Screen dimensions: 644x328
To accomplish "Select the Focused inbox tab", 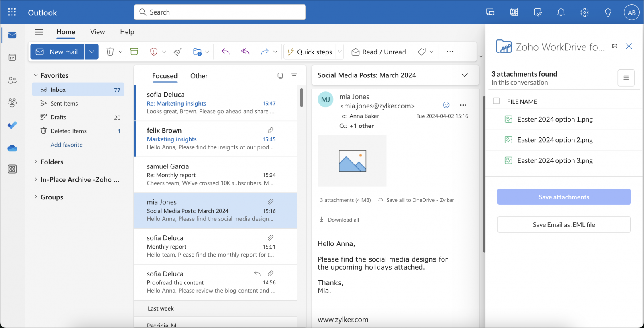I will pyautogui.click(x=165, y=76).
